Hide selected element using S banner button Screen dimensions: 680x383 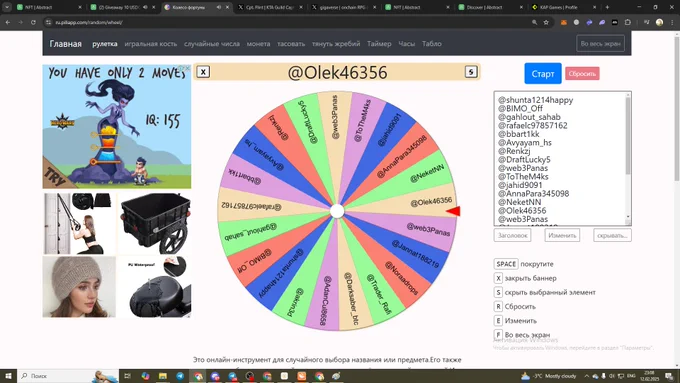[471, 72]
